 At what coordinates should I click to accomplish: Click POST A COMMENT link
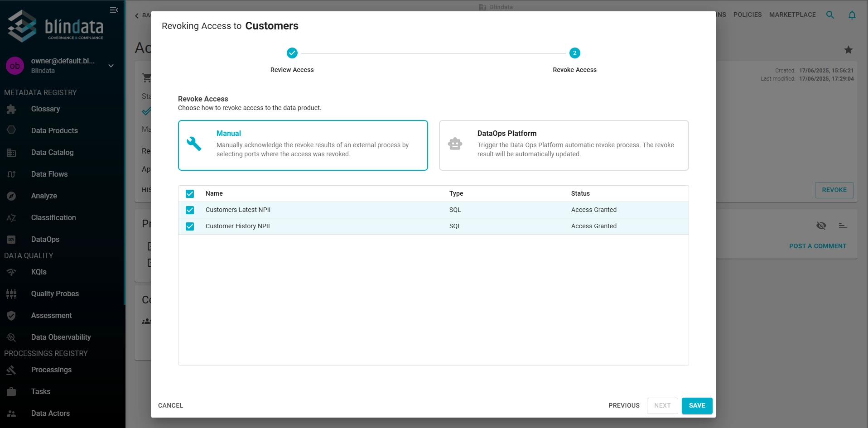pos(818,246)
